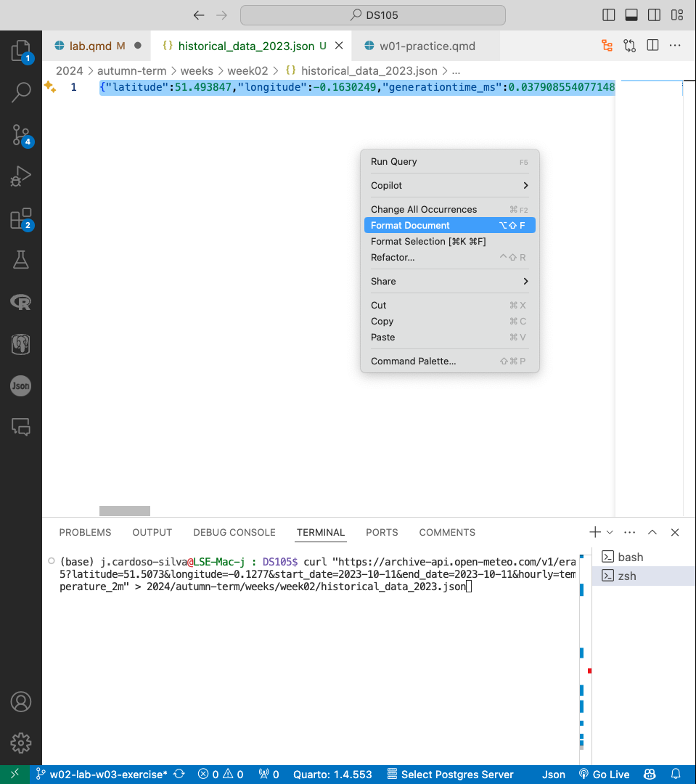This screenshot has height=784, width=696.
Task: Open Source Control view with 4 changes
Action: (x=21, y=135)
